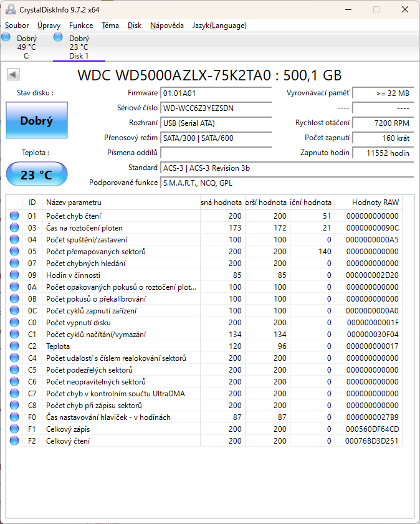420x524 pixels.
Task: Click RAW value 00076BD3D251 of Celkový čtení
Action: point(372,441)
